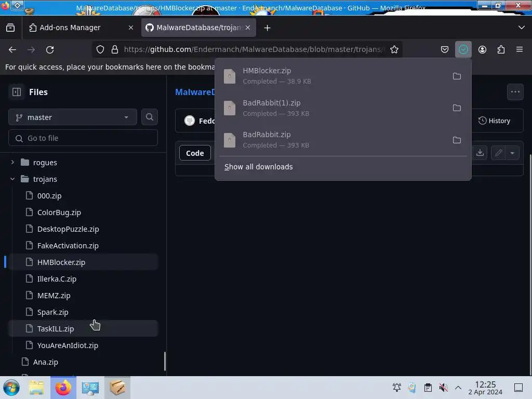Reload the current GitHub page

pyautogui.click(x=50, y=49)
